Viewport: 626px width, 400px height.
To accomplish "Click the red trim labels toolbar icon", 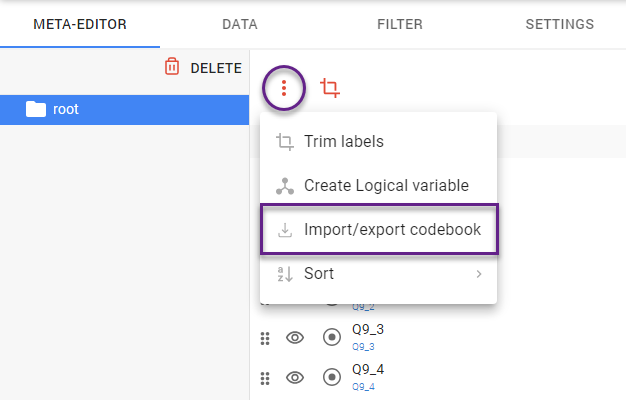I will tap(330, 89).
